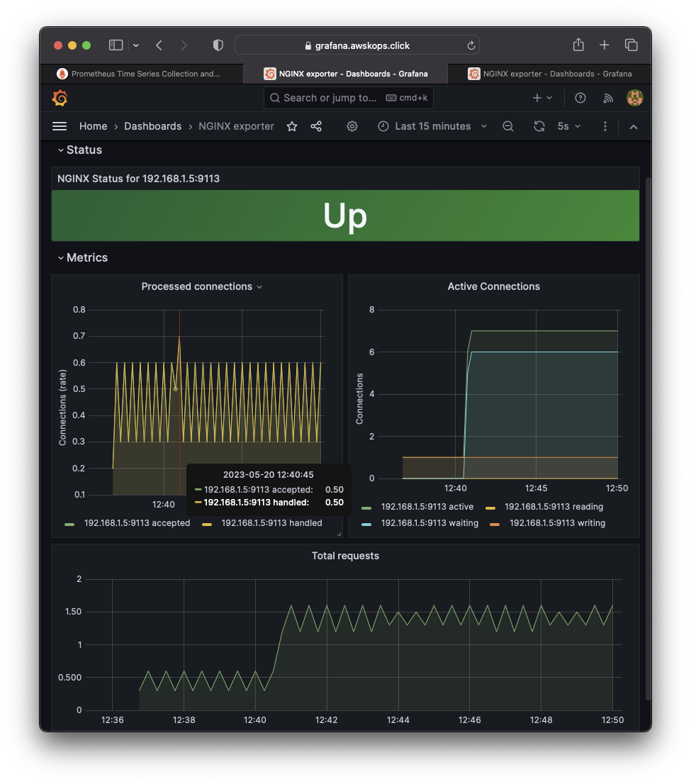Open the hamburger navigation menu
The height and width of the screenshot is (784, 691).
coord(60,126)
